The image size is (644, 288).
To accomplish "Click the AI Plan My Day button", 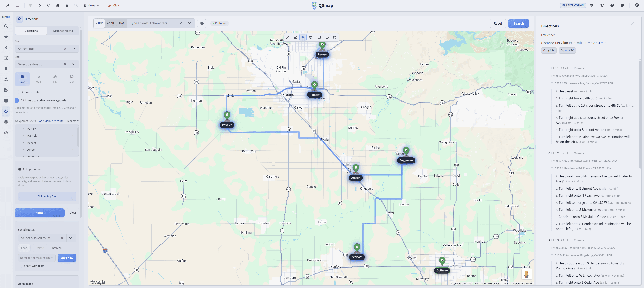I will (47, 196).
